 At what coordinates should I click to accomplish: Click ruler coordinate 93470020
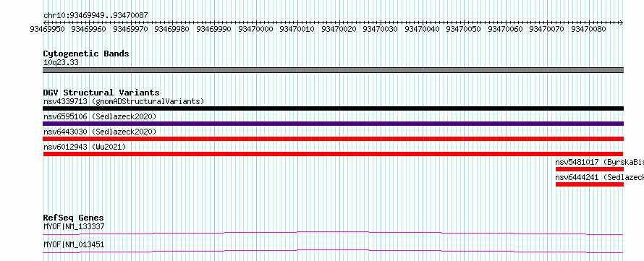339,29
